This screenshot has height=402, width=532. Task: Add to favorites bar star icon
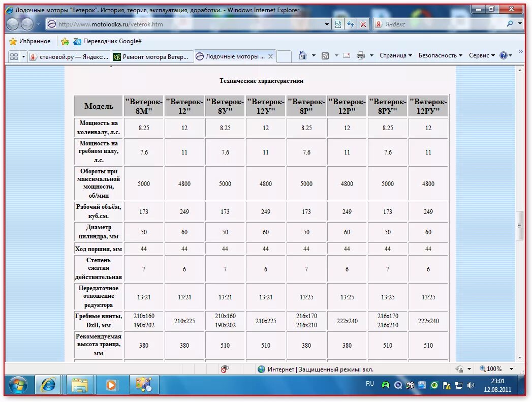pyautogui.click(x=65, y=41)
